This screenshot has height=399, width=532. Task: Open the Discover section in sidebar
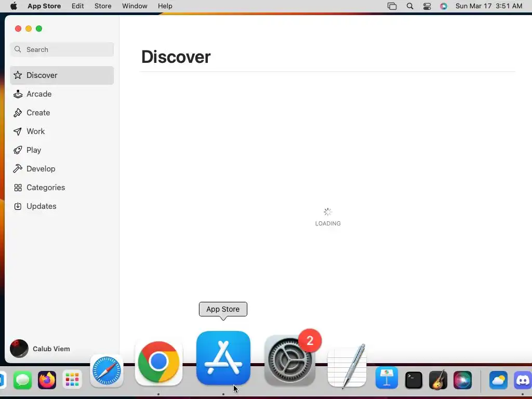(x=62, y=75)
